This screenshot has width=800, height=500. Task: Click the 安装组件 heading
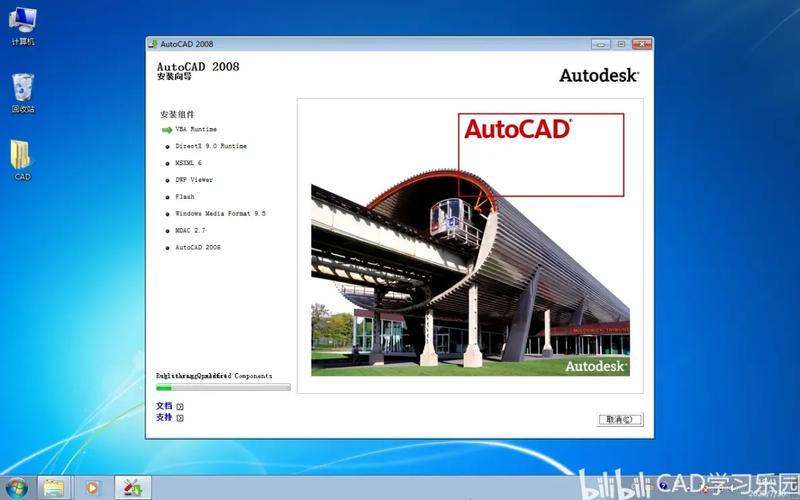(177, 114)
